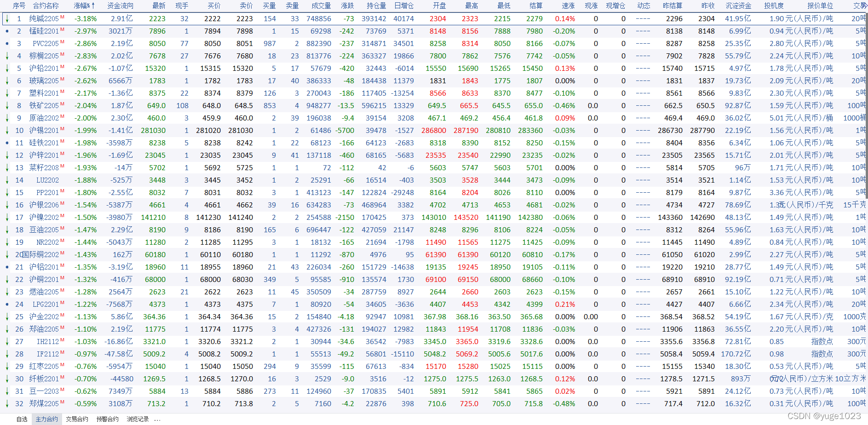Select the PP2201 contract
868x425 pixels.
point(48,192)
